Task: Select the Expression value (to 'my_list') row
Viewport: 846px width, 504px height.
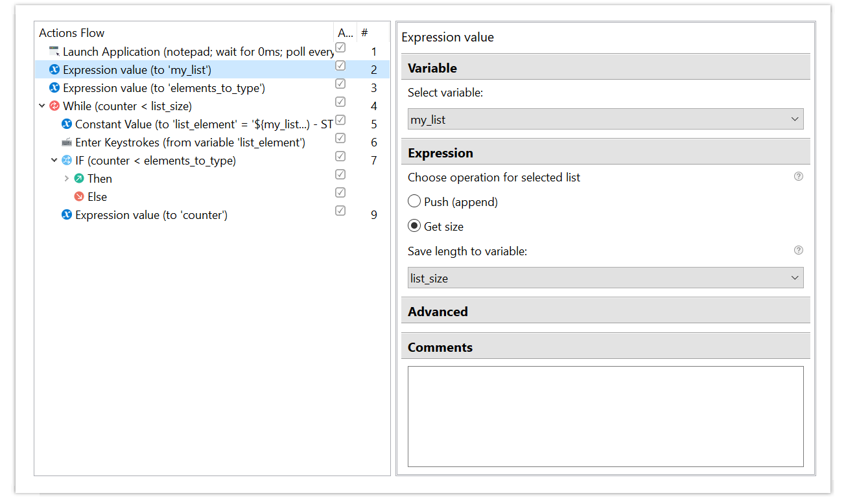Action: (x=212, y=69)
